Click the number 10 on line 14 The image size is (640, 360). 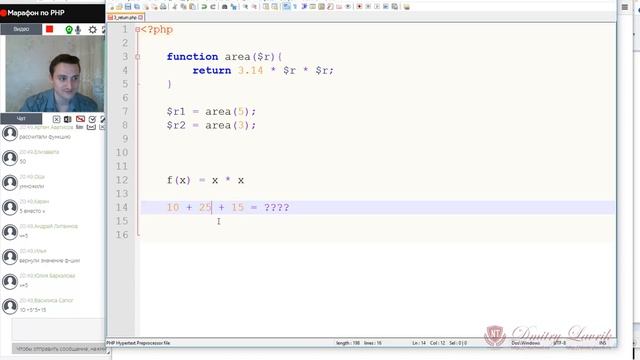[x=173, y=207]
